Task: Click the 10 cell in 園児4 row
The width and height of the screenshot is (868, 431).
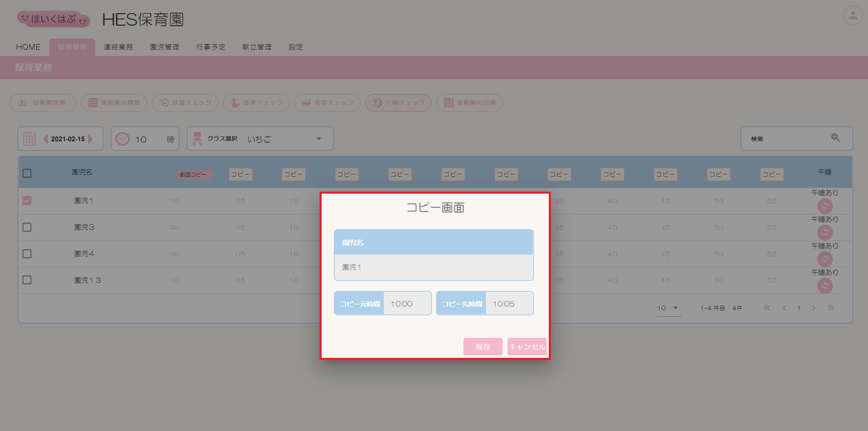Action: click(x=294, y=254)
